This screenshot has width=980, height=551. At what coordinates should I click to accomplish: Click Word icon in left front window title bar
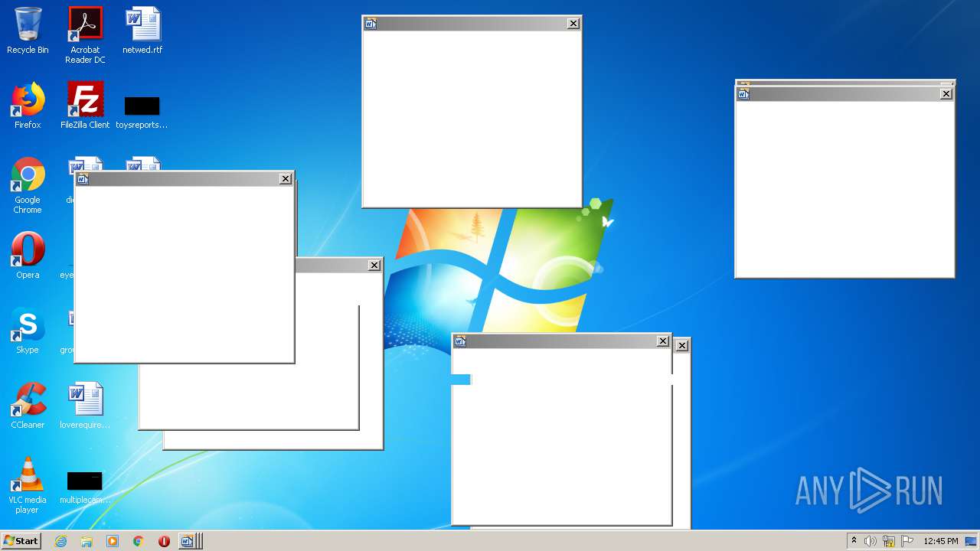coord(83,179)
